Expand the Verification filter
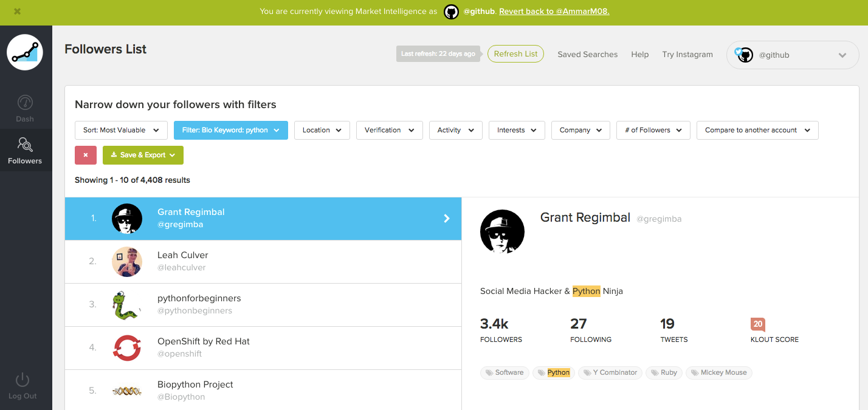 point(390,130)
